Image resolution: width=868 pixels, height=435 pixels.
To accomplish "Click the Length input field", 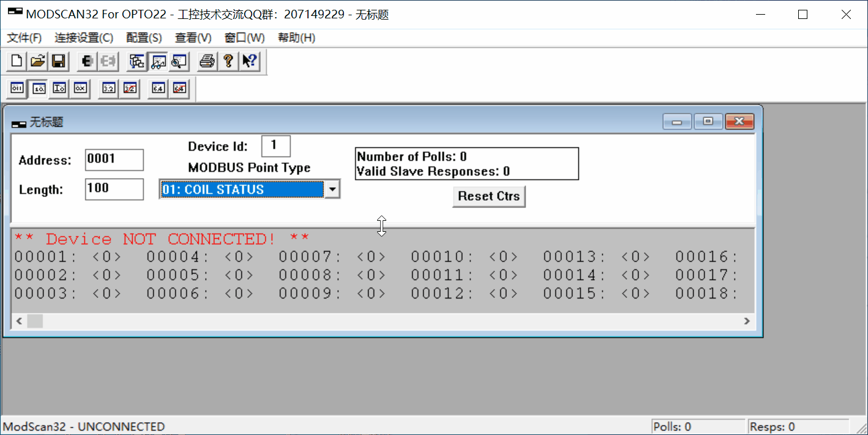I will click(x=114, y=189).
